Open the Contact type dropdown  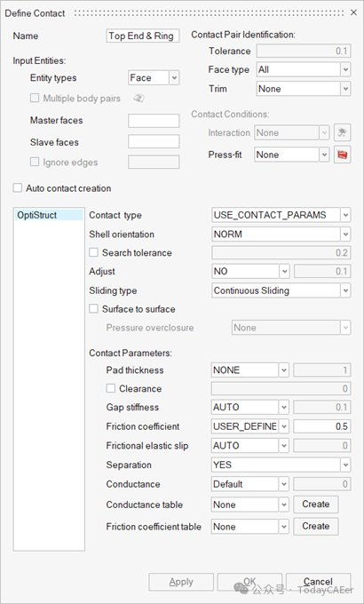coord(281,215)
